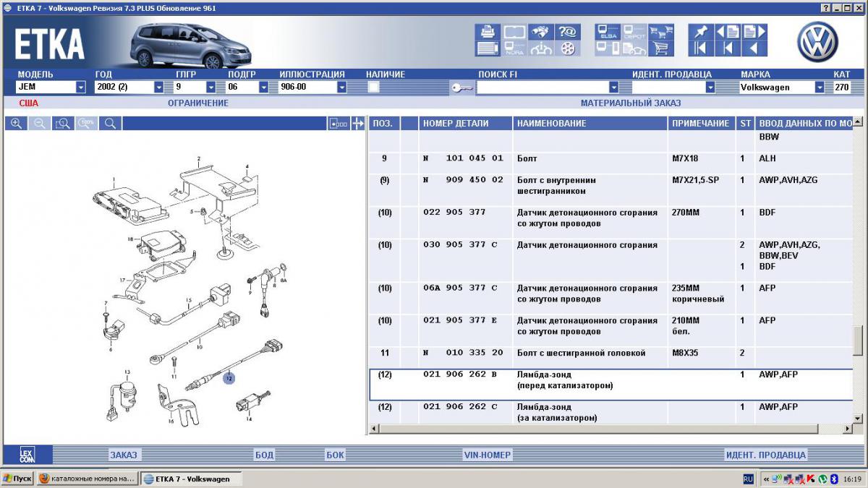Select part number 06A 905 377 C
Viewport: 868px width, 488px height.
click(x=460, y=288)
